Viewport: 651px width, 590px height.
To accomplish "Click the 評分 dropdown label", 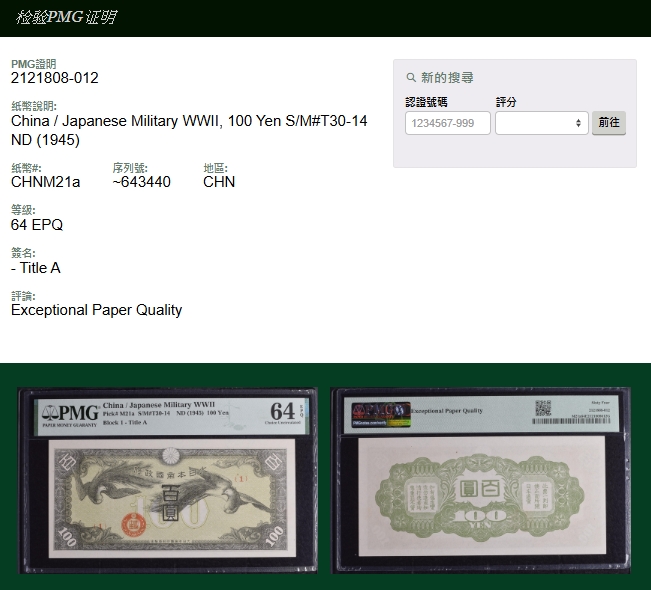I will 506,102.
